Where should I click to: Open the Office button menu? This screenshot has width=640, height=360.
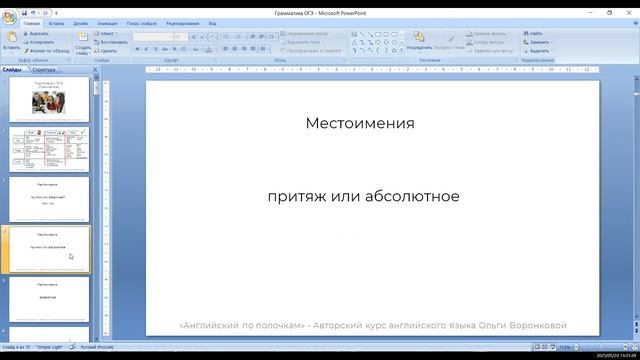pos(9,18)
